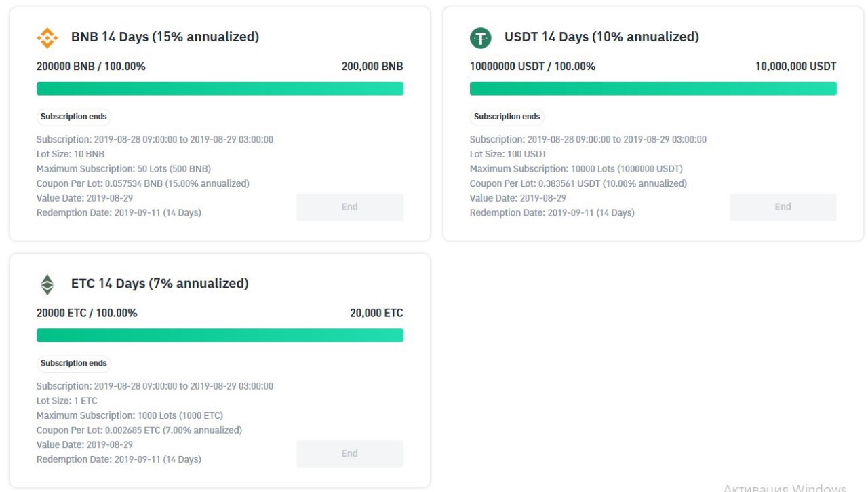Click the 20,000 ETC total amount
The image size is (868, 492).
click(376, 313)
